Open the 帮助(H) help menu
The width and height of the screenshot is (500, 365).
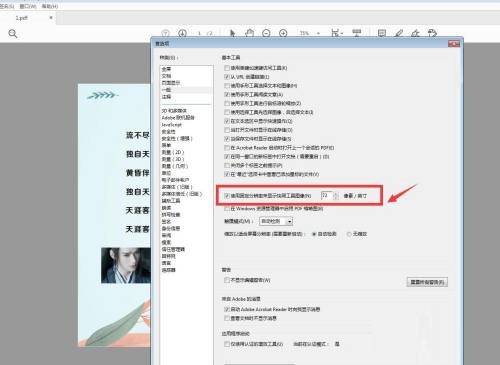click(x=49, y=6)
